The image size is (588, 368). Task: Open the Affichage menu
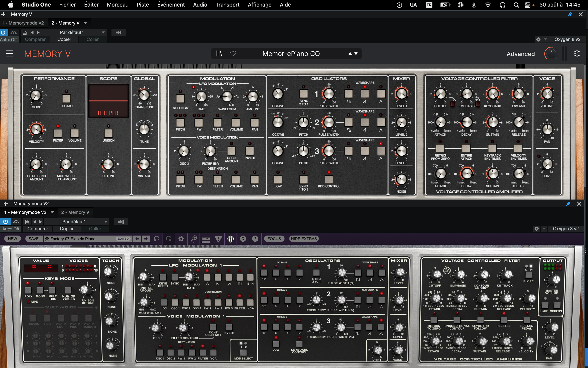tap(259, 5)
